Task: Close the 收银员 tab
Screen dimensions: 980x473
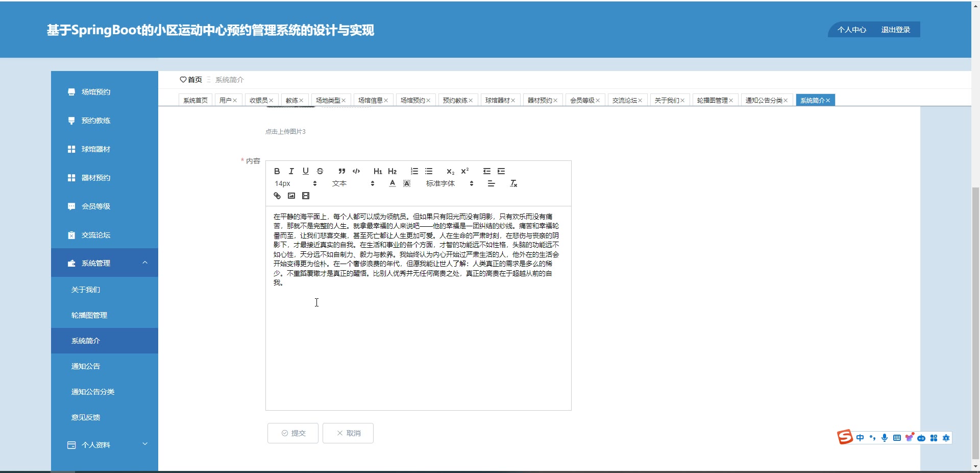Action: 271,101
